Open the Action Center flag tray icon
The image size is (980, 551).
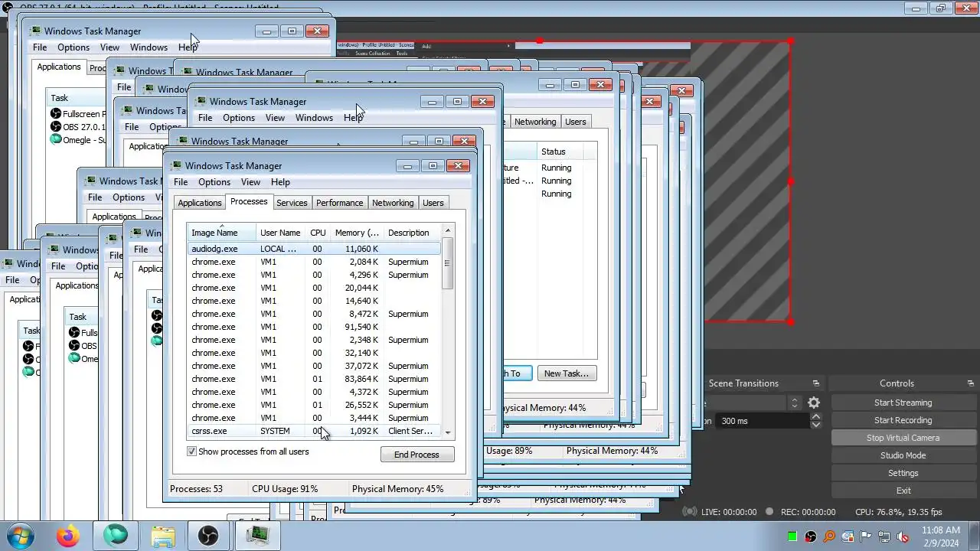pyautogui.click(x=866, y=536)
